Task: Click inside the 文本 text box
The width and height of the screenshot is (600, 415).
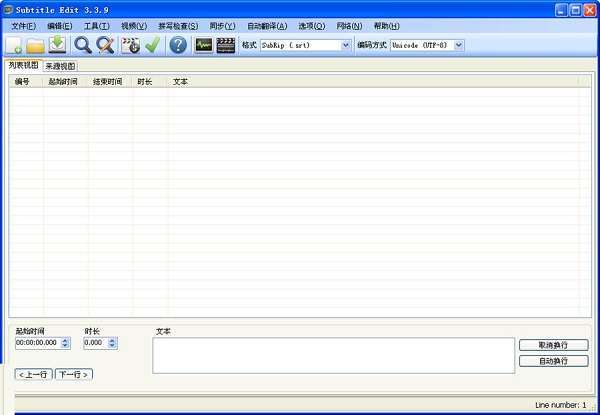Action: (332, 354)
